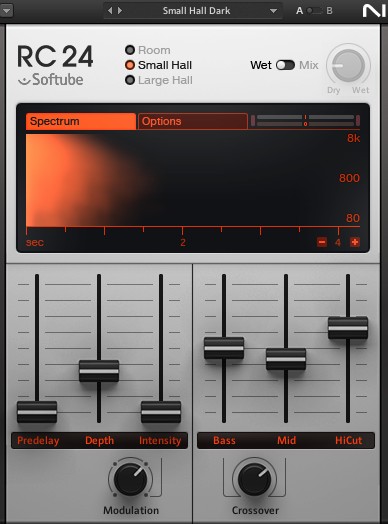The height and width of the screenshot is (524, 388).
Task: Click the Depth fader handle
Action: pos(99,371)
